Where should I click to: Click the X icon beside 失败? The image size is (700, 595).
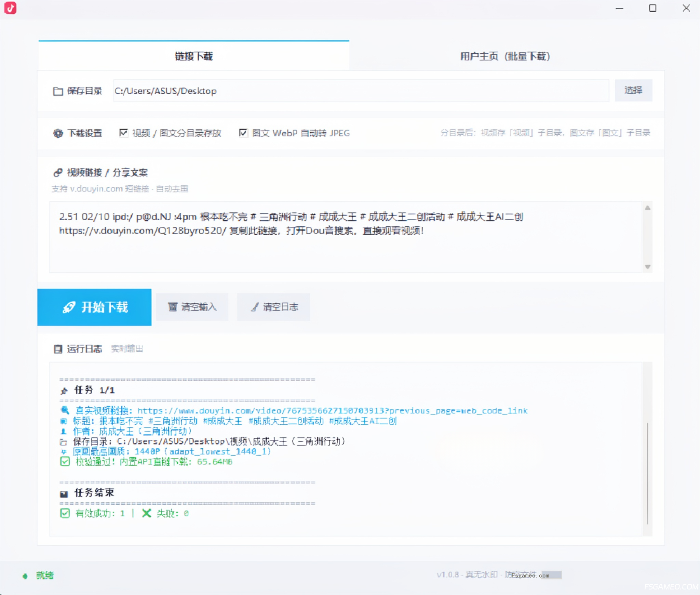pos(146,513)
